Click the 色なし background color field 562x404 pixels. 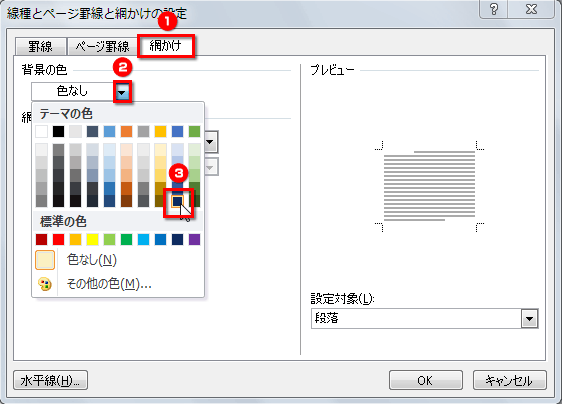click(x=72, y=91)
